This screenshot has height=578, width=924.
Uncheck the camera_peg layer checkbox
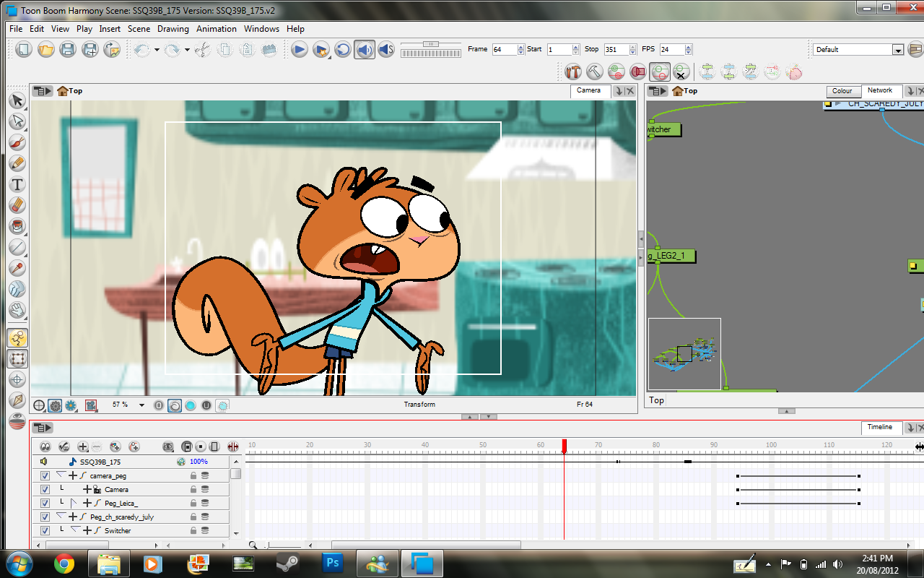tap(45, 475)
